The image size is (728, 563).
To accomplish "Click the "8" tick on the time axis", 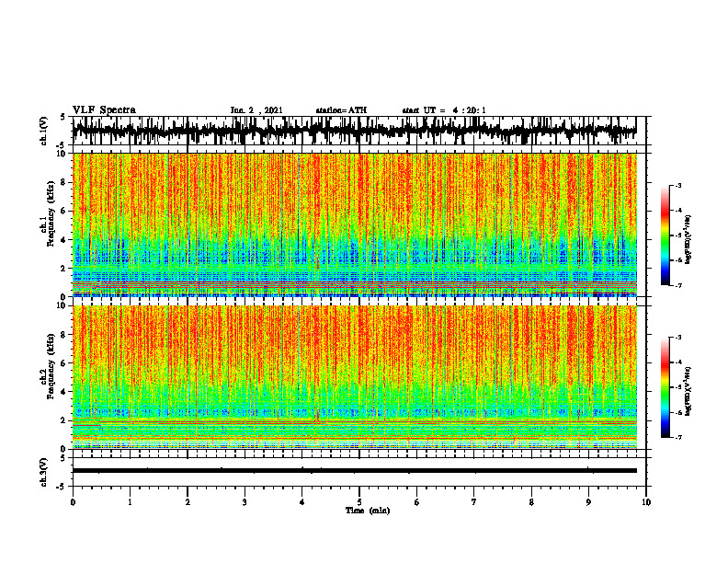I will point(531,502).
